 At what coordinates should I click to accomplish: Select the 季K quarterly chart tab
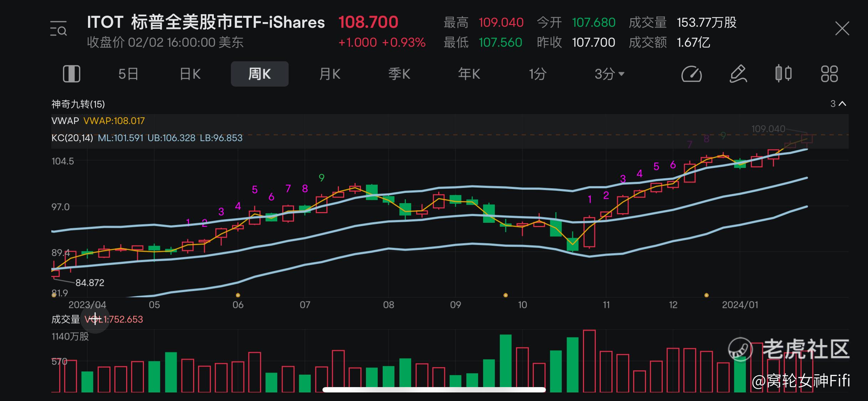pos(399,74)
